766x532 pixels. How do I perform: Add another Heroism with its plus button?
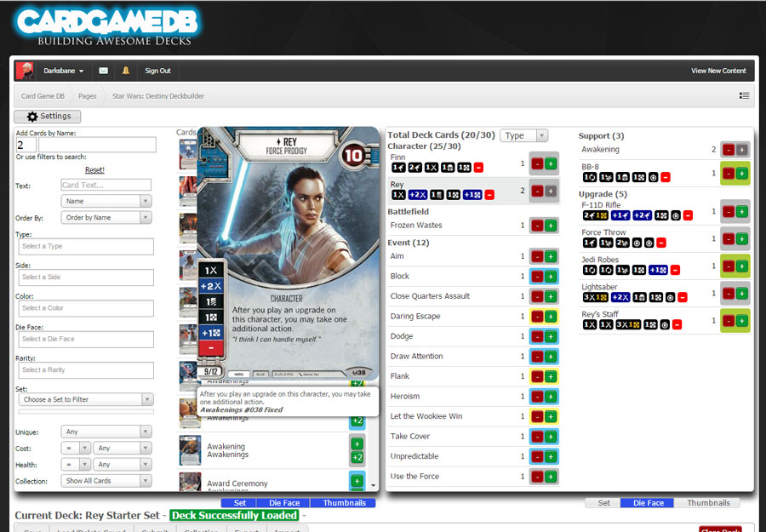551,397
